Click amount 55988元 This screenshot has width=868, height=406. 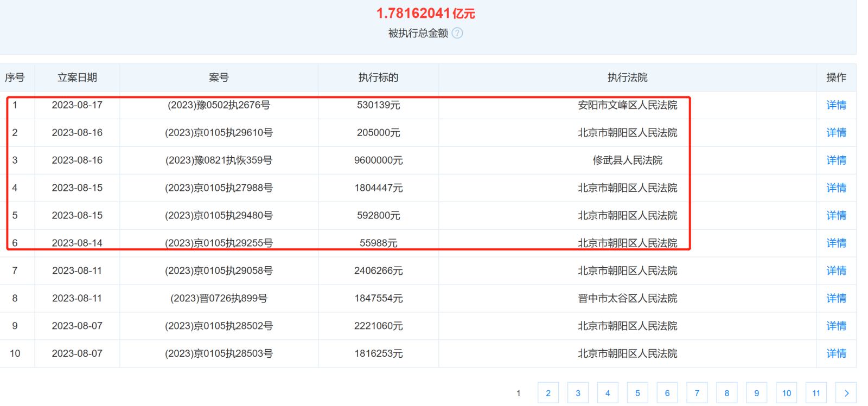tap(378, 243)
